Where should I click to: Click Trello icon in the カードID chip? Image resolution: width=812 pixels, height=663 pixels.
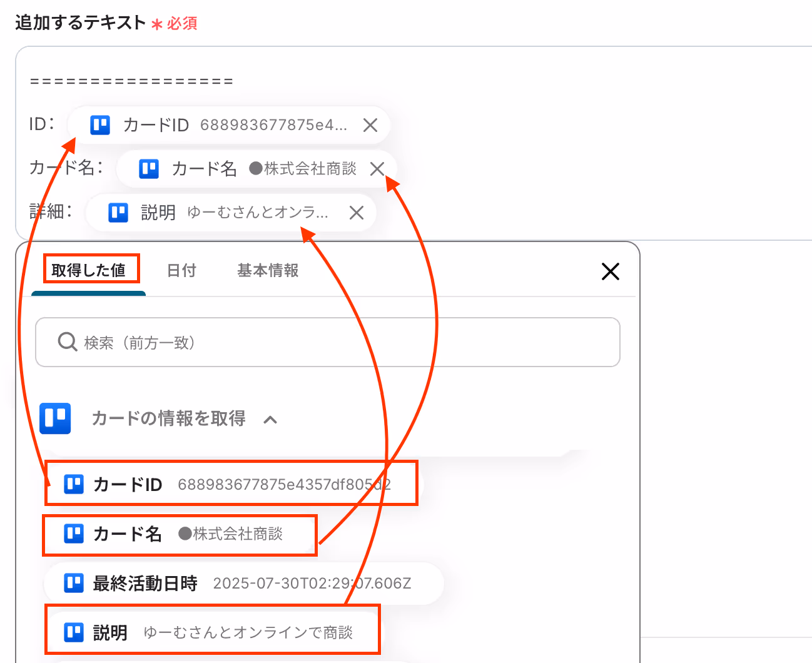point(100,125)
